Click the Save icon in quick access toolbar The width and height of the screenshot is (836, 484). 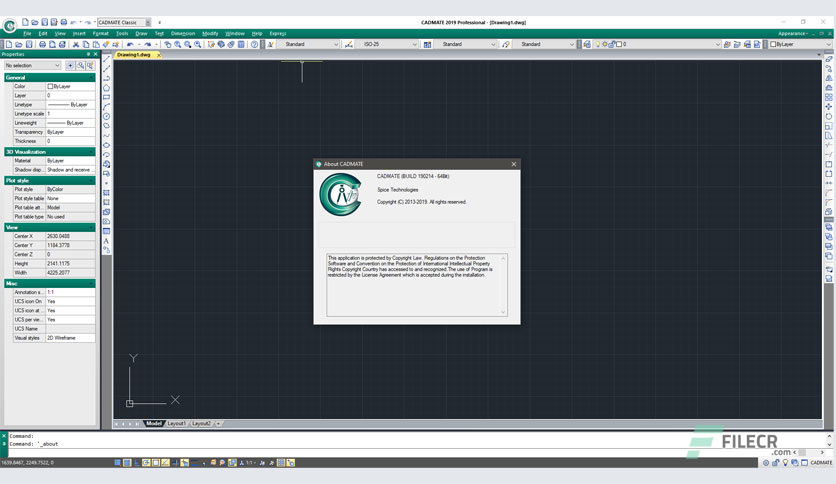45,22
